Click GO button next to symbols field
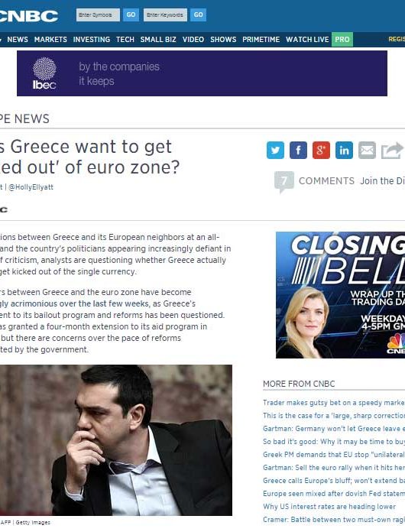This screenshot has width=405, height=532. pyautogui.click(x=131, y=15)
